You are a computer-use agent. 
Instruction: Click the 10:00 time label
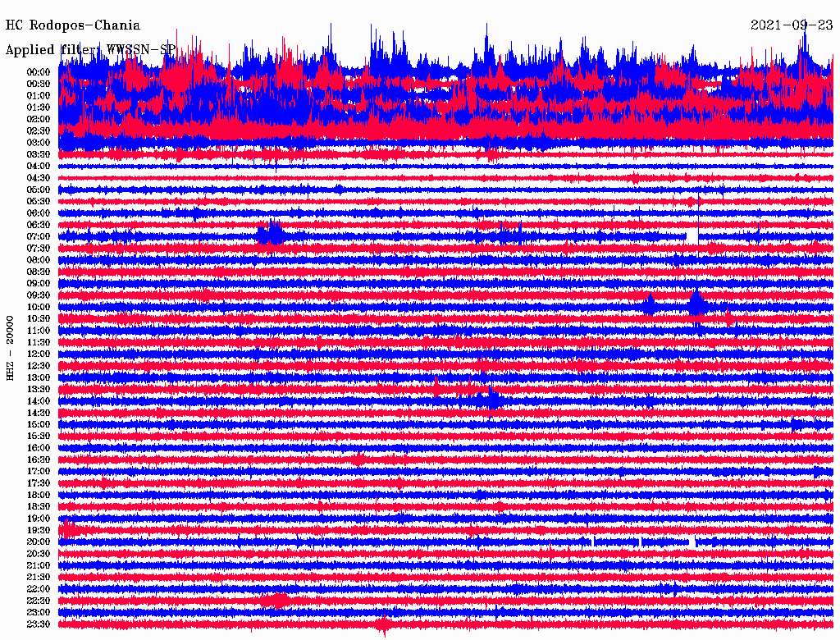click(39, 307)
